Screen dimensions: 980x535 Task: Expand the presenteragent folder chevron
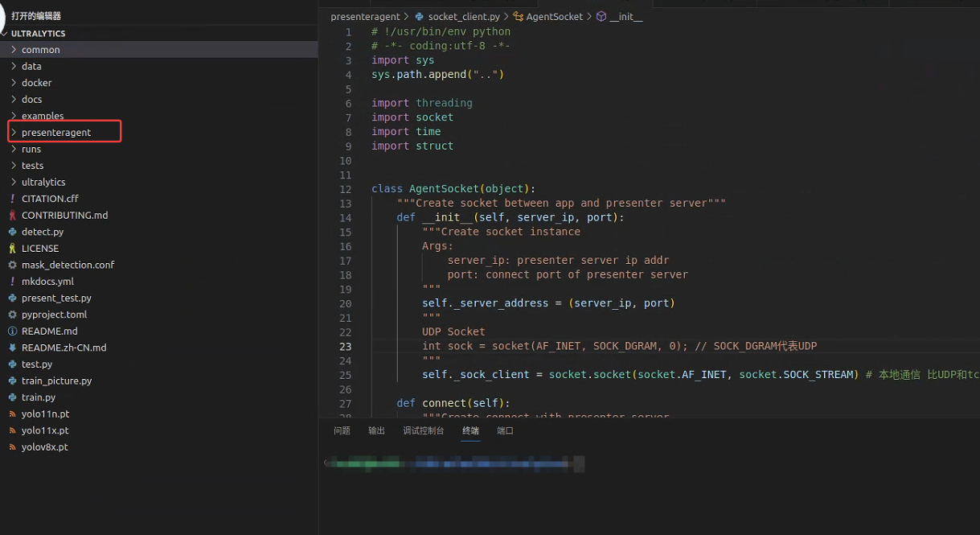point(13,132)
